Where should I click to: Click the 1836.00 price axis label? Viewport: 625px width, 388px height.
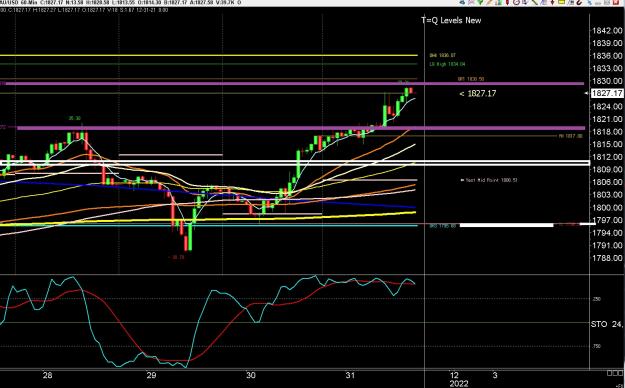(607, 56)
